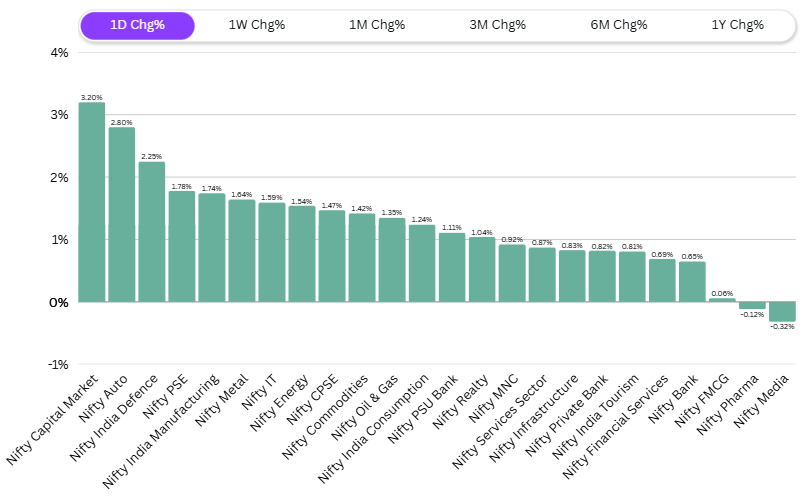Image resolution: width=808 pixels, height=502 pixels.
Task: Click the Nifty India Manufacturing axis label
Action: [x=161, y=431]
